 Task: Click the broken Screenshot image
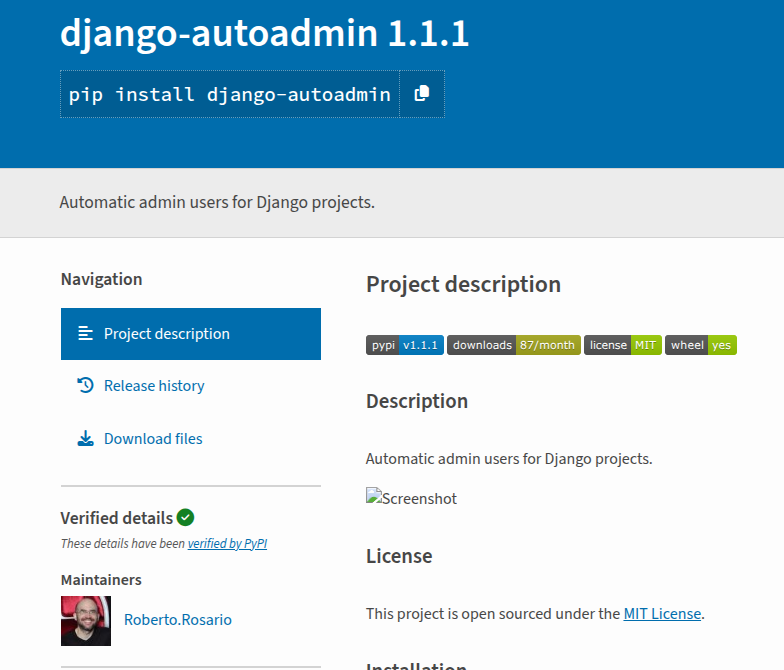click(x=412, y=498)
